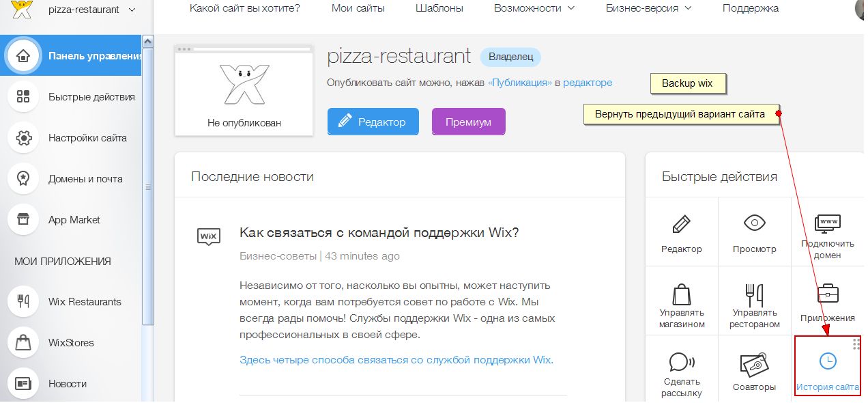This screenshot has width=868, height=403.
Task: Click the sidebar scrollbar down arrow
Action: (x=147, y=397)
